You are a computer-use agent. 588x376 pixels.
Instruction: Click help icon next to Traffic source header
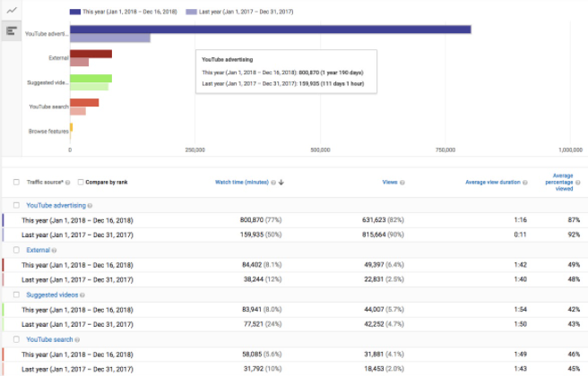point(68,183)
